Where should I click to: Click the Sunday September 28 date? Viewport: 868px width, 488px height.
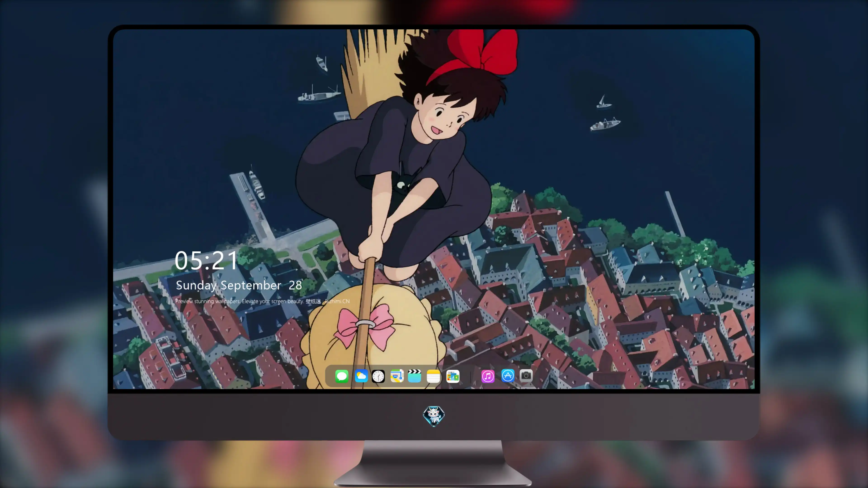pos(239,285)
